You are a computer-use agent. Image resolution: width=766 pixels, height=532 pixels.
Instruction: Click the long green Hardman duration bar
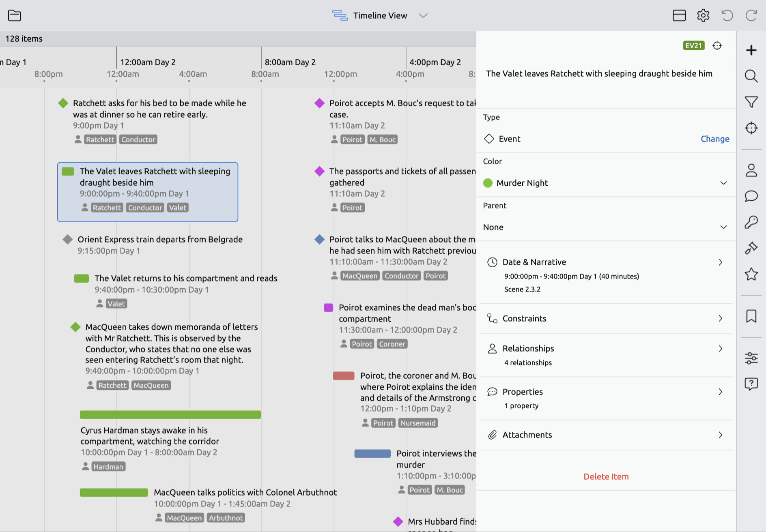[x=170, y=414]
